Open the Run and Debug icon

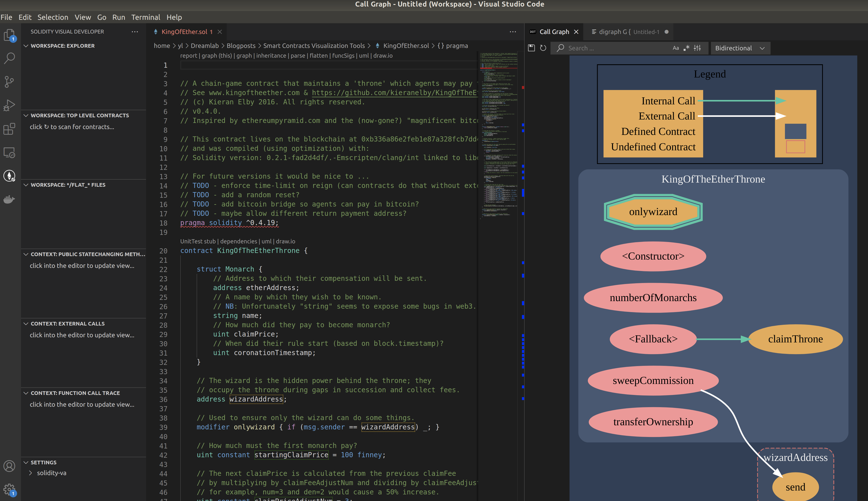coord(9,105)
